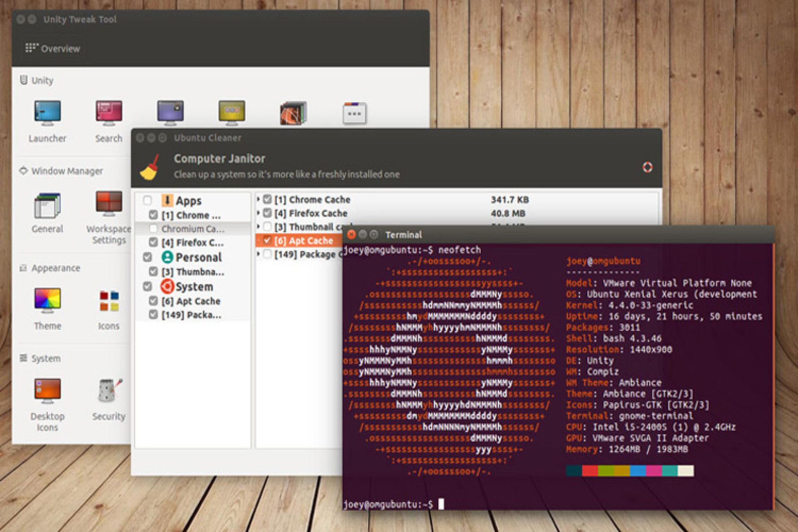Viewport: 798px width, 532px height.
Task: Expand the [4] Firefox Cache row
Action: [x=259, y=213]
